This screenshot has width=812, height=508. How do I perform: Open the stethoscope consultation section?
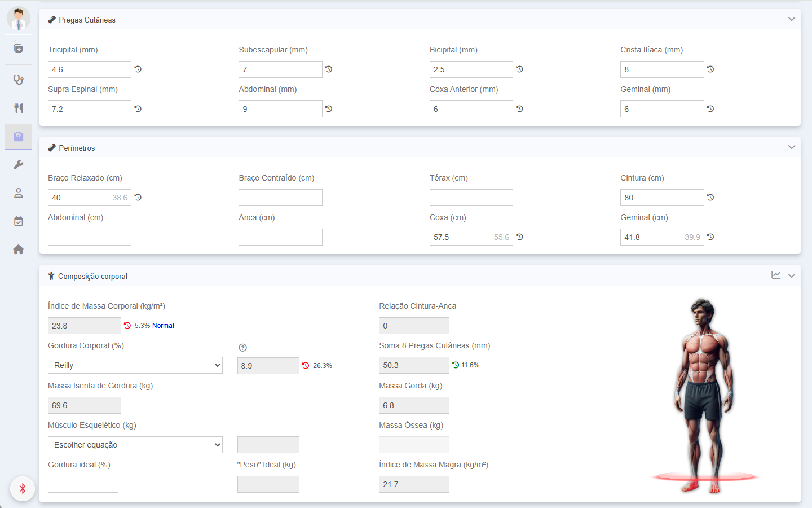(x=18, y=80)
